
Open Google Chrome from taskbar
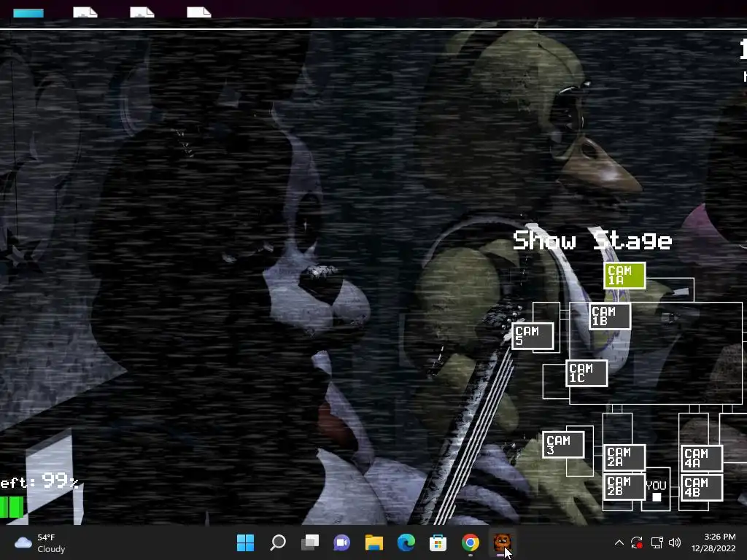coord(471,542)
